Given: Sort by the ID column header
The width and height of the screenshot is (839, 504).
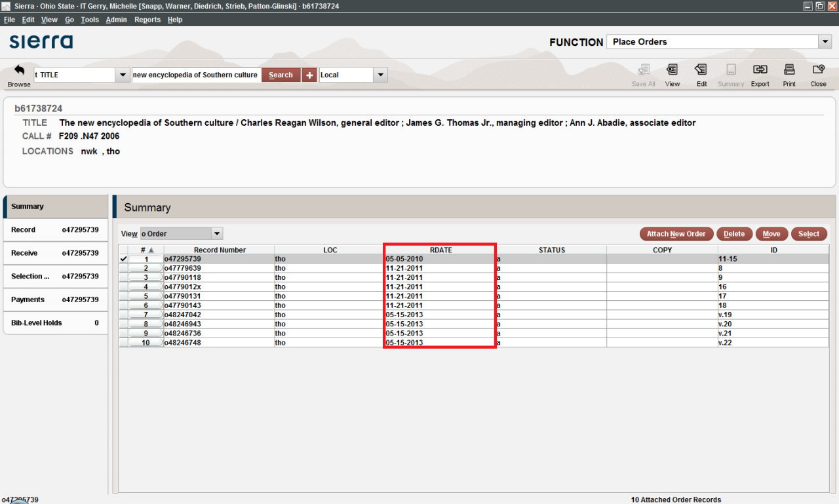Looking at the screenshot, I should [773, 250].
